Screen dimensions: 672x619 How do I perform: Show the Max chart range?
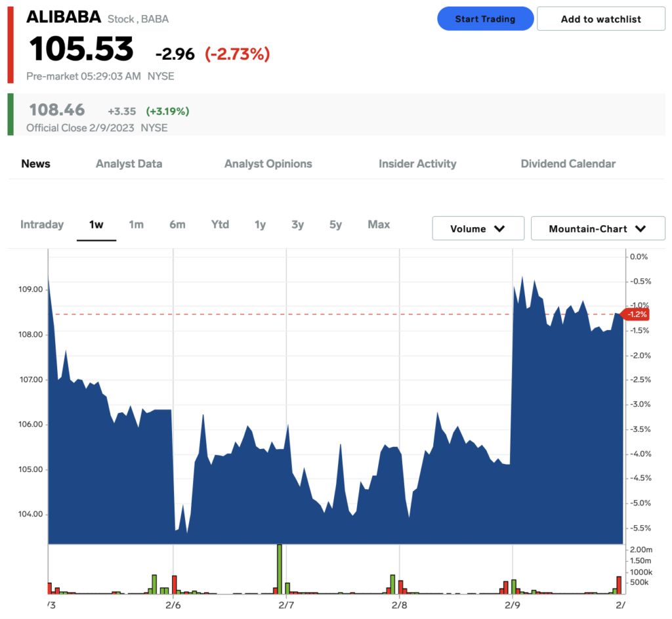[379, 224]
